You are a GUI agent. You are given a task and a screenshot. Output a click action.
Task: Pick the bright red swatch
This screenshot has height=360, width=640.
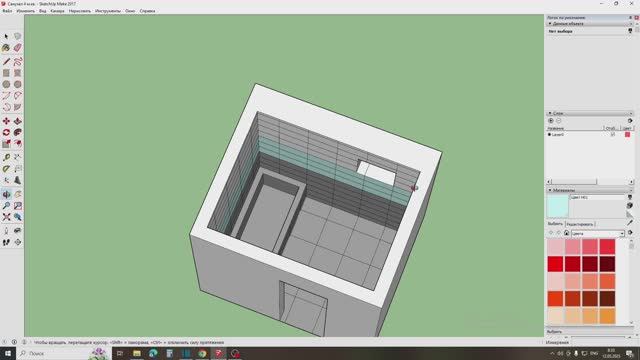(556, 264)
